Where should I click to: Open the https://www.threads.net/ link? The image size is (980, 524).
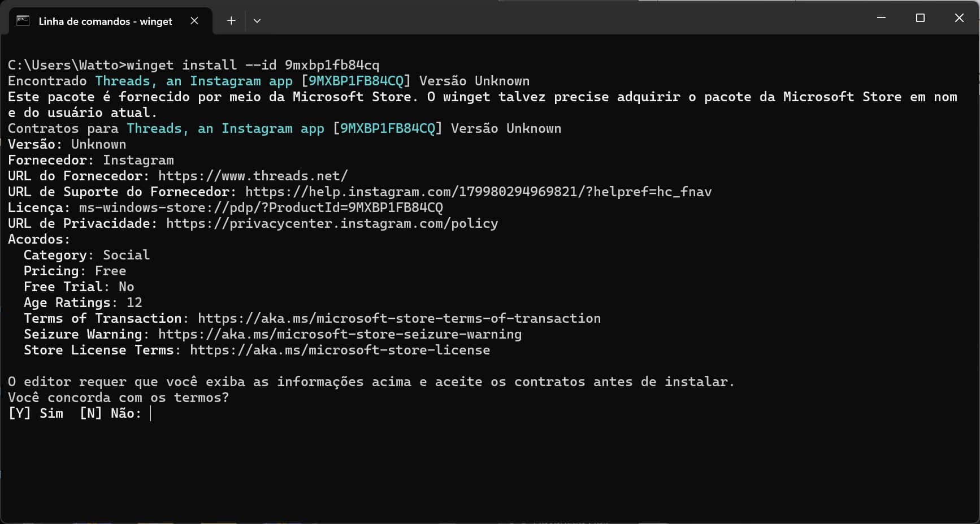(x=253, y=176)
